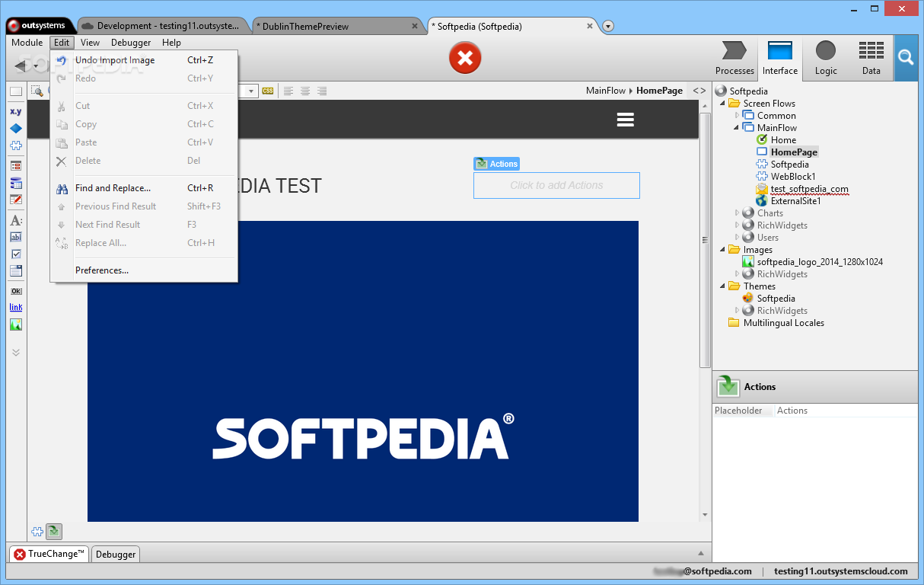Click the web block icon below canvas
The height and width of the screenshot is (585, 924).
click(37, 532)
